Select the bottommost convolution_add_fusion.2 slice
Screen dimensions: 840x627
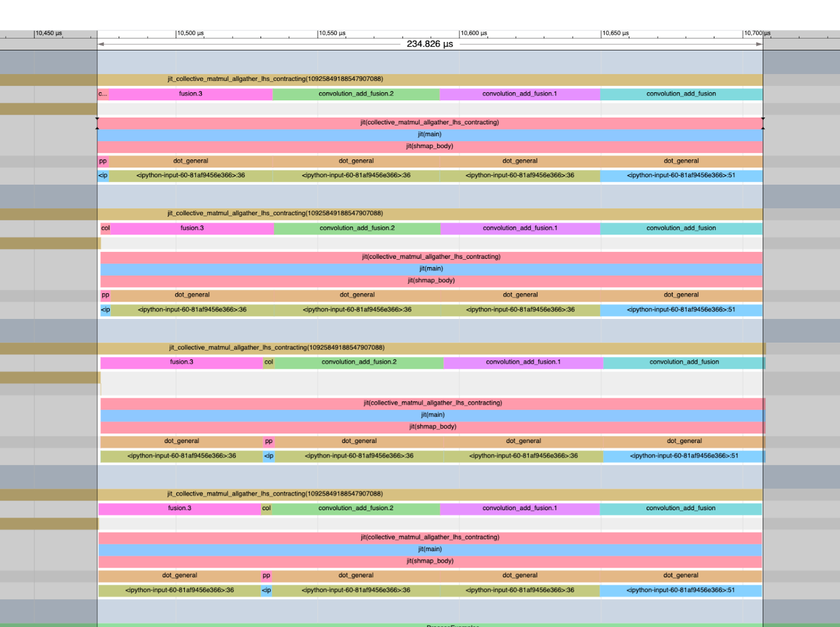pos(356,508)
